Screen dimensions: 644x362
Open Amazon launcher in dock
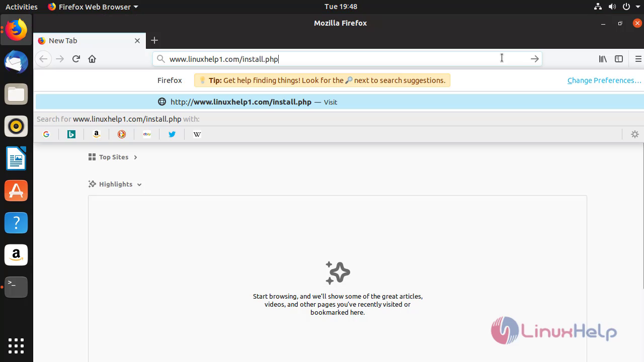16,255
